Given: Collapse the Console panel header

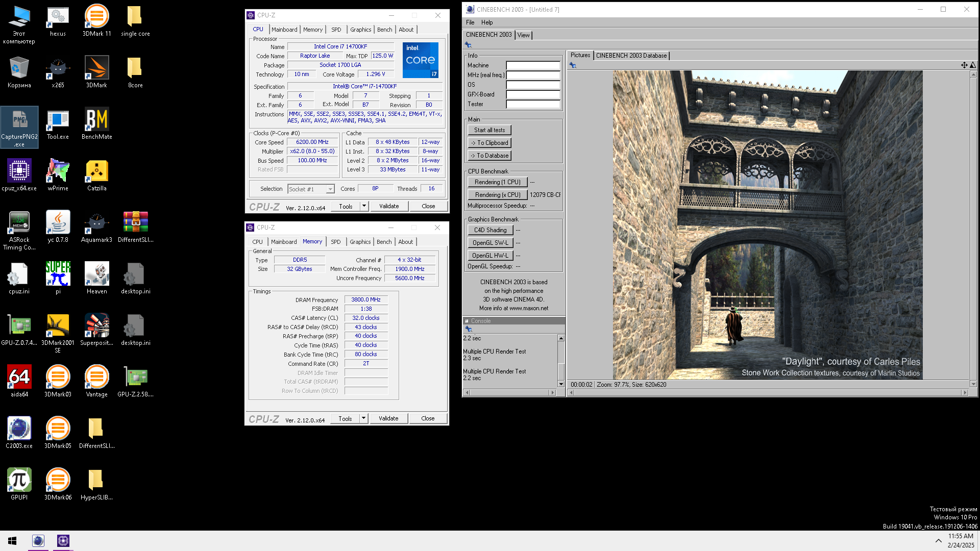Looking at the screenshot, I should (467, 321).
